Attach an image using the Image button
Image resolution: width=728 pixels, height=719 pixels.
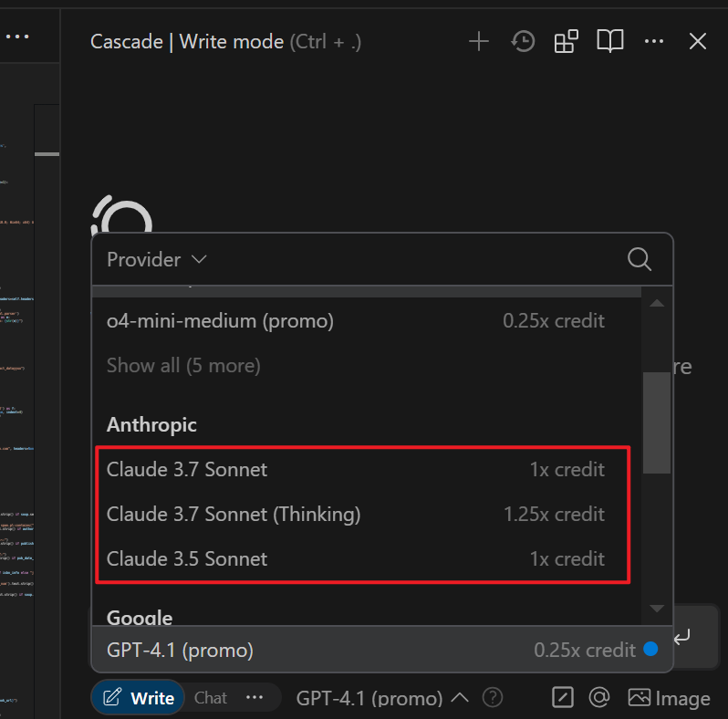point(669,698)
